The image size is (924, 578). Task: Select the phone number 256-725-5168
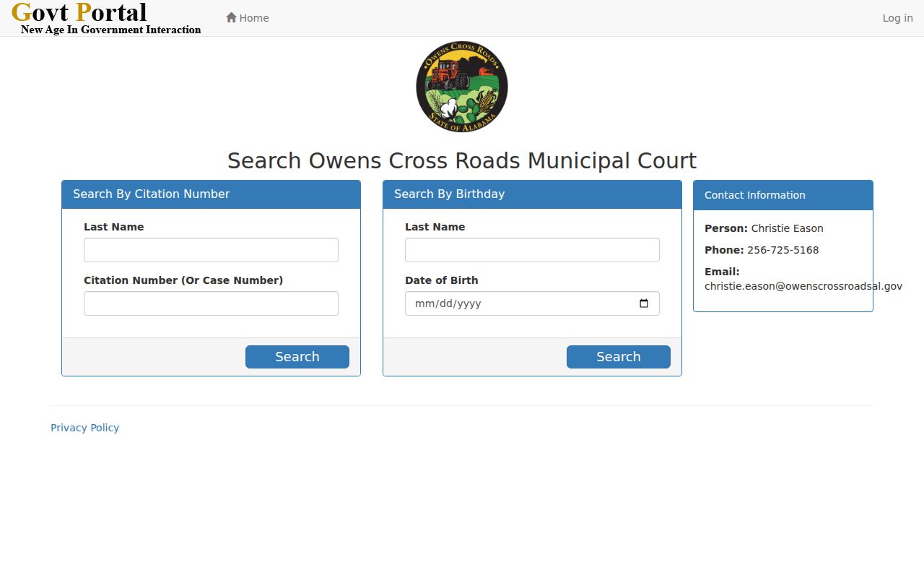783,250
